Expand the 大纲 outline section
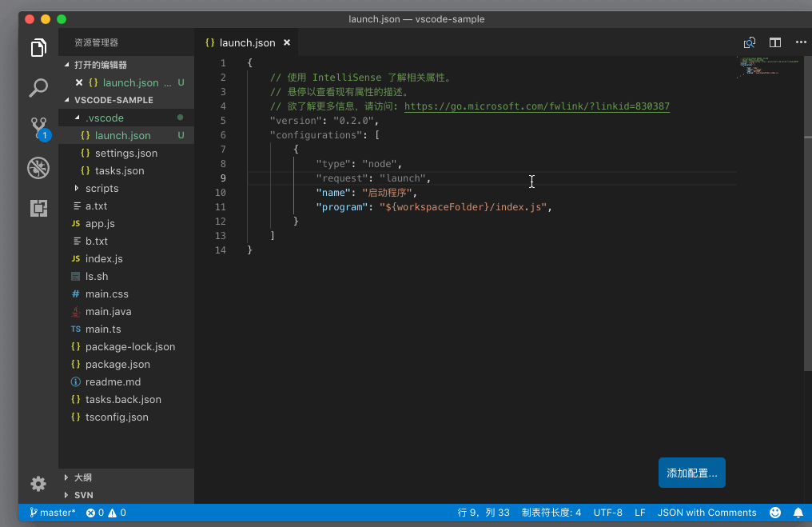The height and width of the screenshot is (527, 812). tap(82, 477)
